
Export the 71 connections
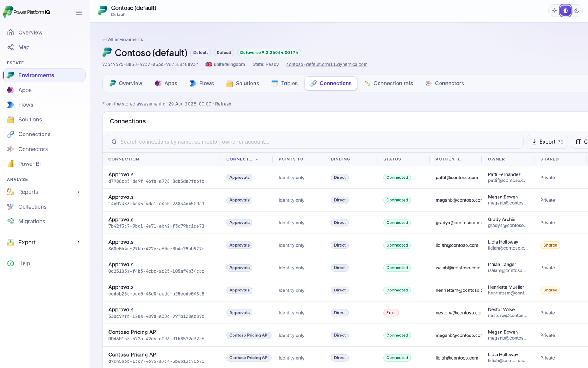(547, 142)
